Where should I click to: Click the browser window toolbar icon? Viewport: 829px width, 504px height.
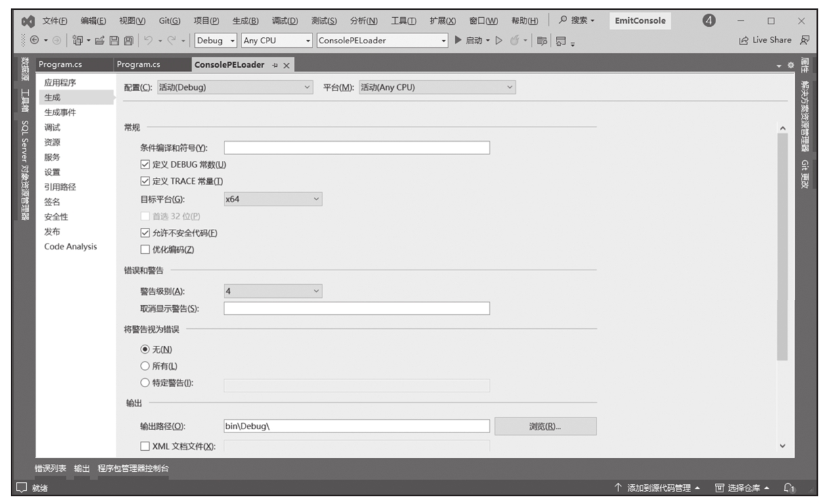(560, 40)
